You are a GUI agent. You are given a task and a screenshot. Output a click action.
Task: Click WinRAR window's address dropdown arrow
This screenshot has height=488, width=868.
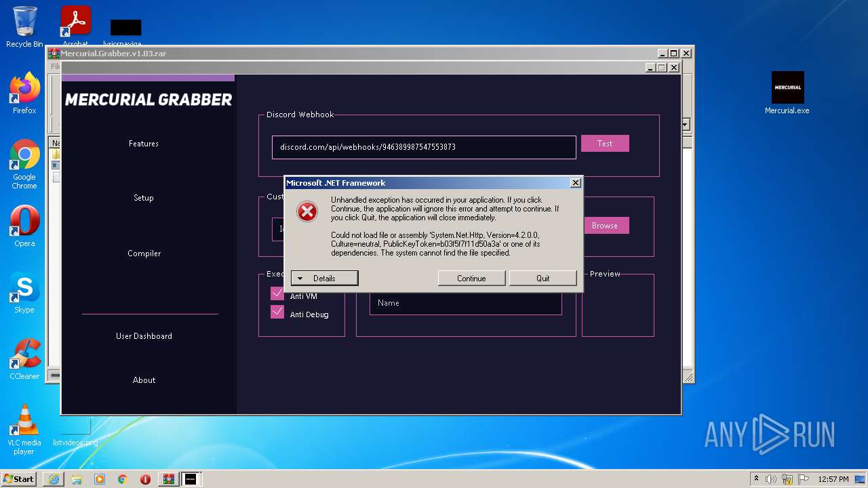point(686,125)
